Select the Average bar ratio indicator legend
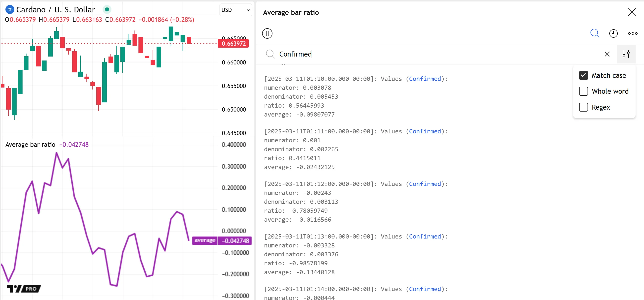This screenshot has height=300, width=644. tap(30, 145)
